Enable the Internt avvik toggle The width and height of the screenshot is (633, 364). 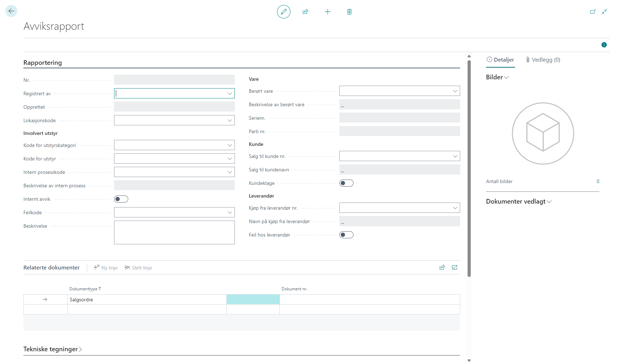point(121,199)
